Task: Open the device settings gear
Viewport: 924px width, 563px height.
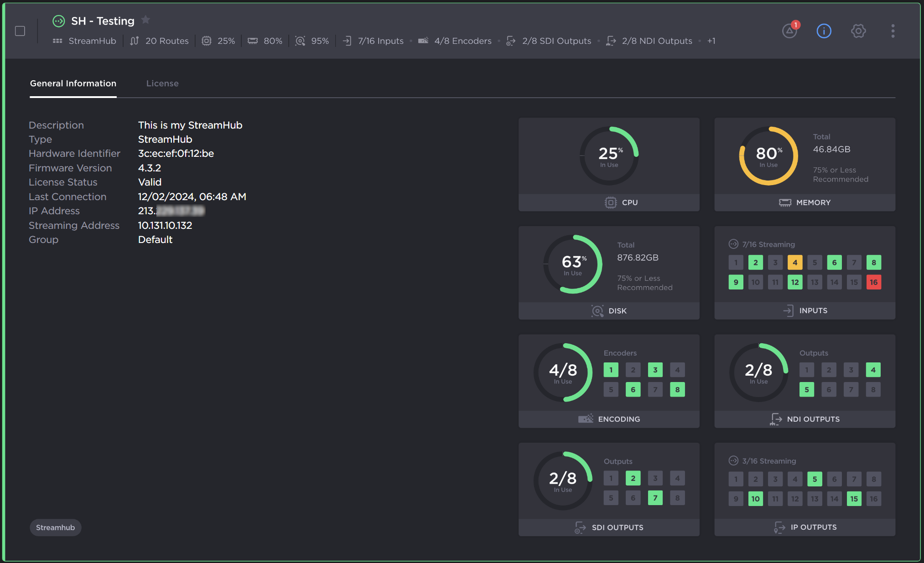Action: [x=859, y=31]
